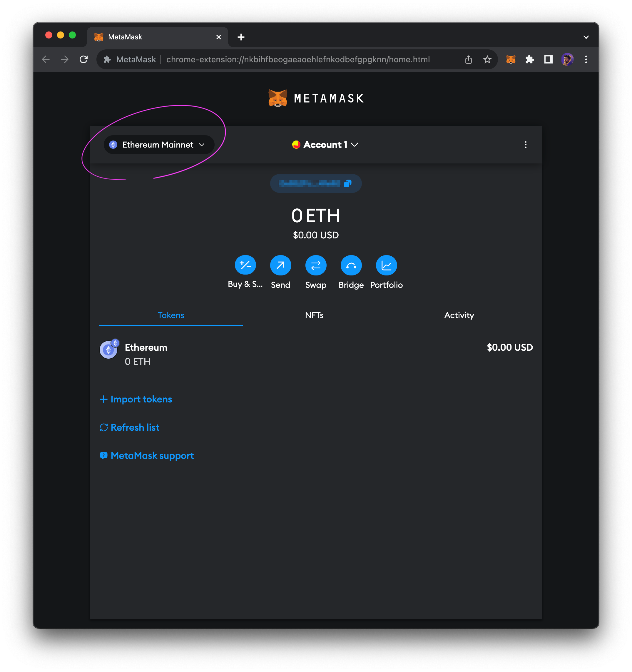Copy the wallet address

tap(347, 183)
